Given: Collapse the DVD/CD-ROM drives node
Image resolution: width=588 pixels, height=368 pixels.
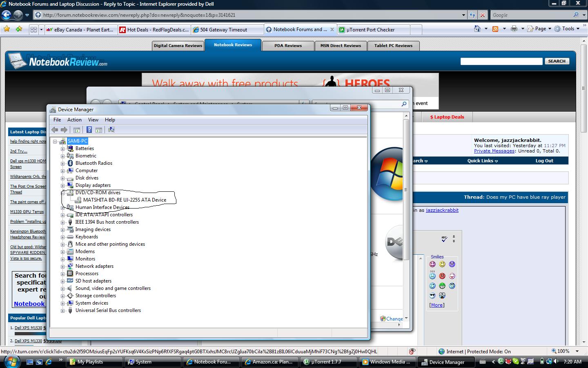Looking at the screenshot, I should tap(62, 193).
